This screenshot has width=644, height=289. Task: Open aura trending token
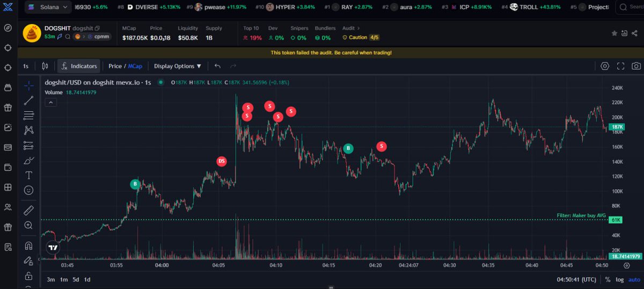(407, 7)
